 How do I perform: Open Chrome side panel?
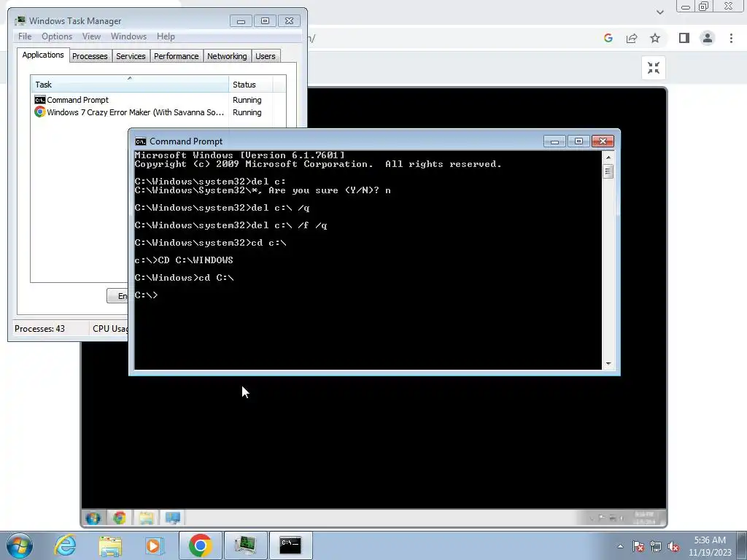coord(684,38)
